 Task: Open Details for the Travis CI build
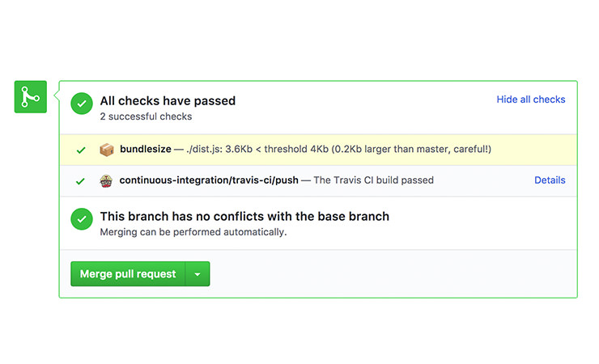550,180
